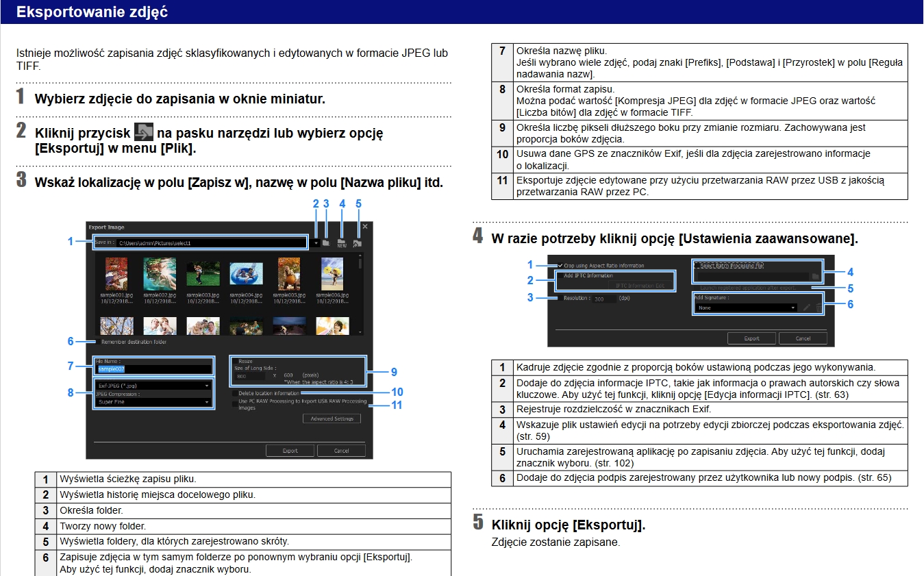Toggle Crop using Aspect Ratio Information
Image resolution: width=924 pixels, height=576 pixels.
(561, 265)
